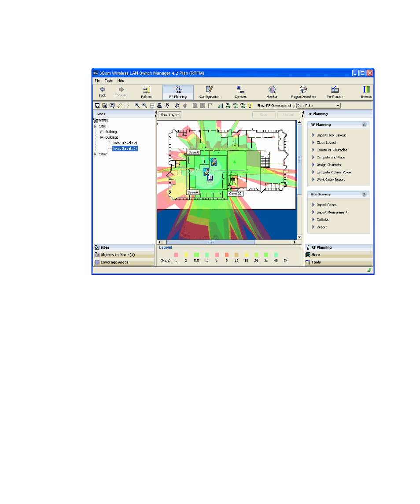
Task: Click the zoom out magnifier icon
Action: tap(144, 106)
